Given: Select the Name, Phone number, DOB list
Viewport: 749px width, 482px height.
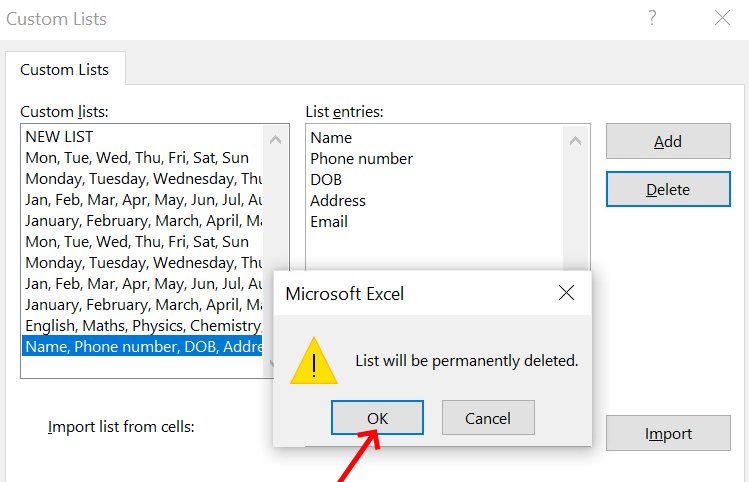Looking at the screenshot, I should 142,347.
